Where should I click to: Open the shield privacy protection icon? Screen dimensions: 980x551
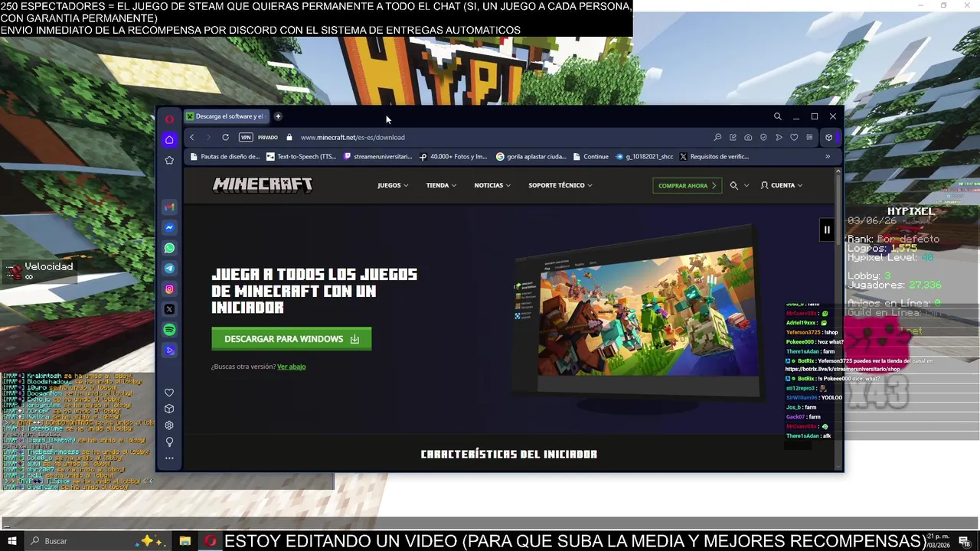pos(763,137)
